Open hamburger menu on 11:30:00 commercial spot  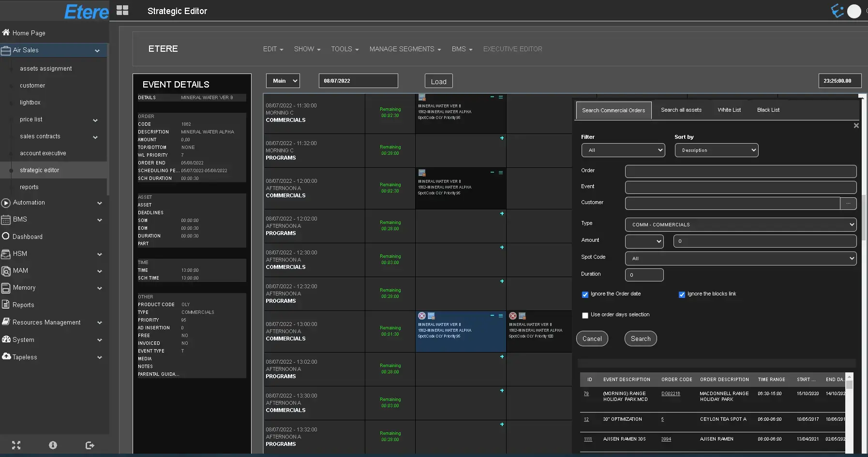(x=501, y=97)
